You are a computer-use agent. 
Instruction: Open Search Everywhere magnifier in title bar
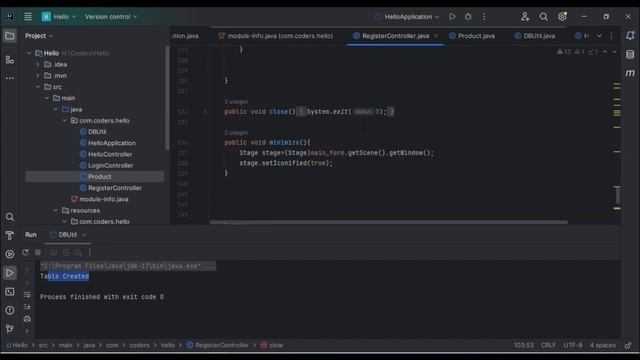point(544,17)
